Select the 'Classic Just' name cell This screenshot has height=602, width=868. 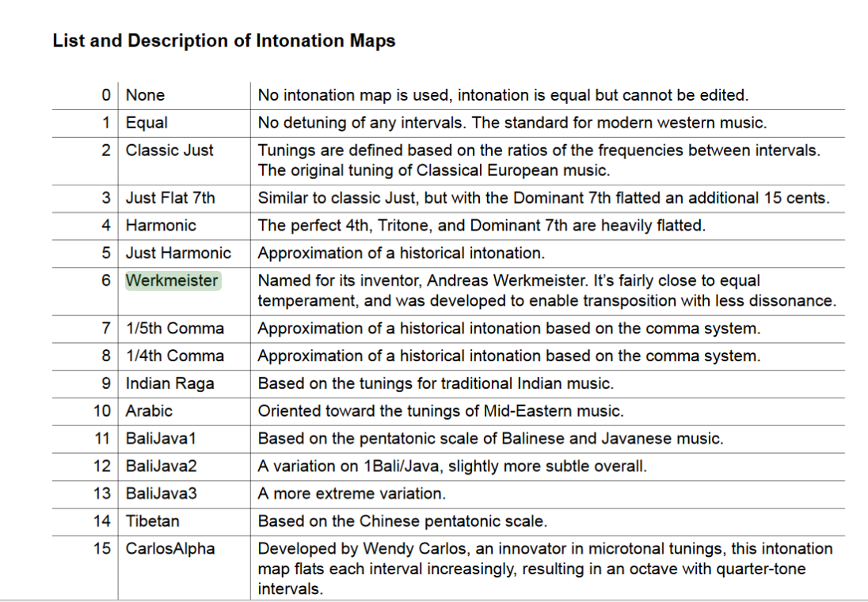169,150
